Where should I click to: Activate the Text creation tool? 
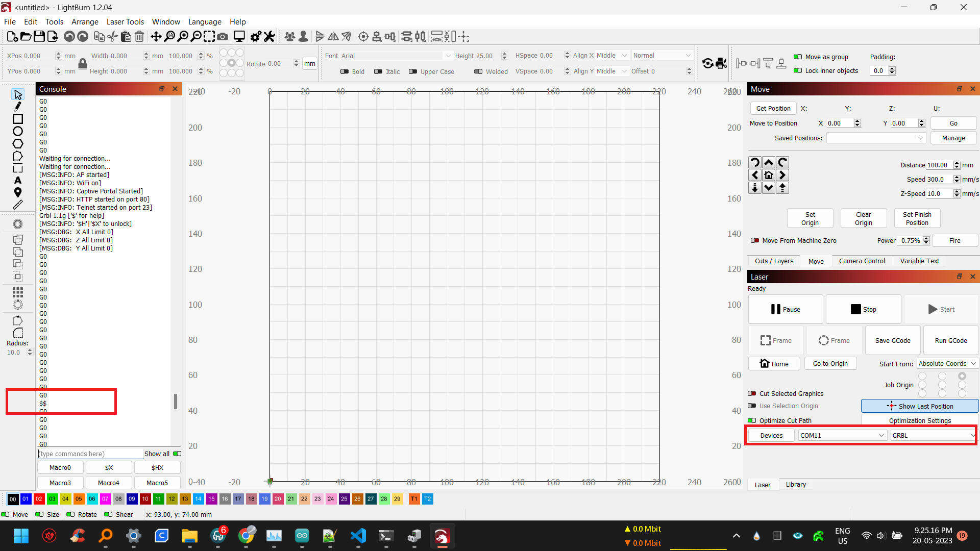pos(18,180)
